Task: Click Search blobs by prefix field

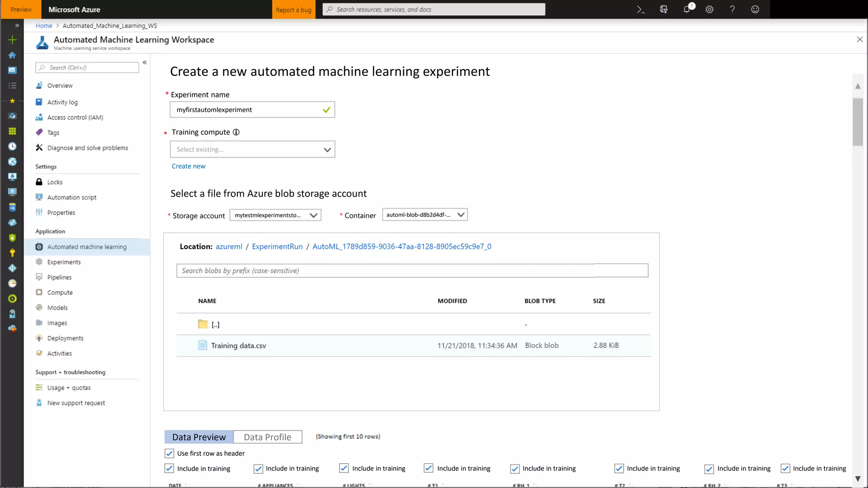Action: pos(412,271)
